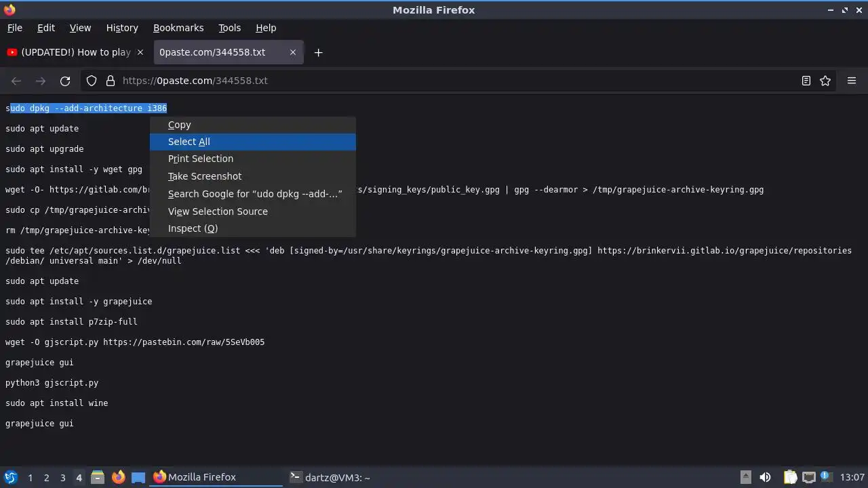Close the 0paste.com tab

point(293,52)
